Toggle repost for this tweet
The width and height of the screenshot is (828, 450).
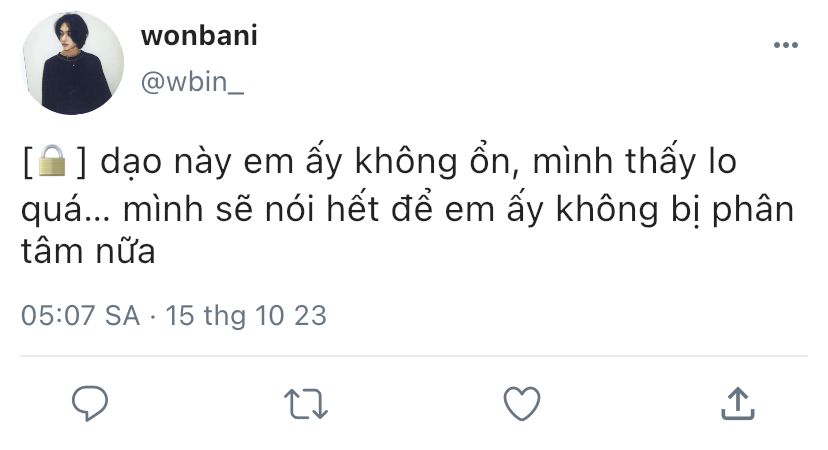point(306,404)
